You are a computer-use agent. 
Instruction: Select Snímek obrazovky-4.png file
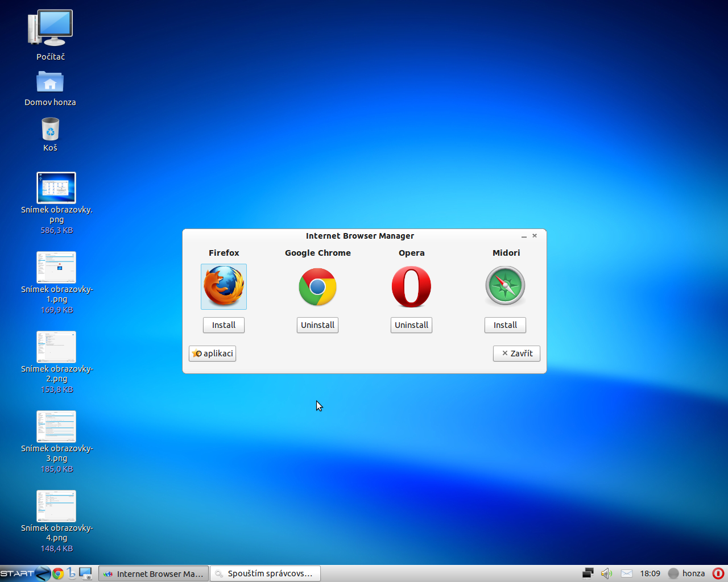[56, 521]
